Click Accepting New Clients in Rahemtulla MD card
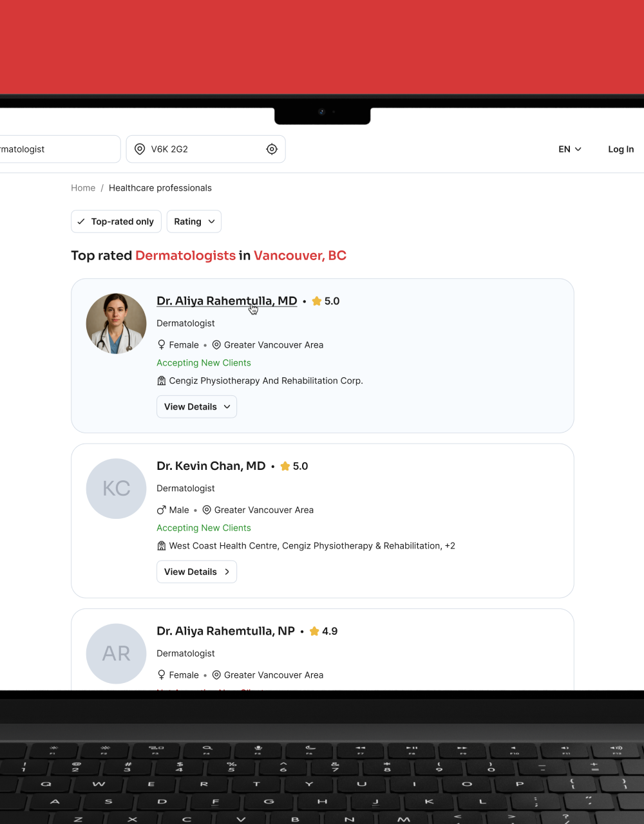Screen dimensions: 644x824 [x=204, y=363]
